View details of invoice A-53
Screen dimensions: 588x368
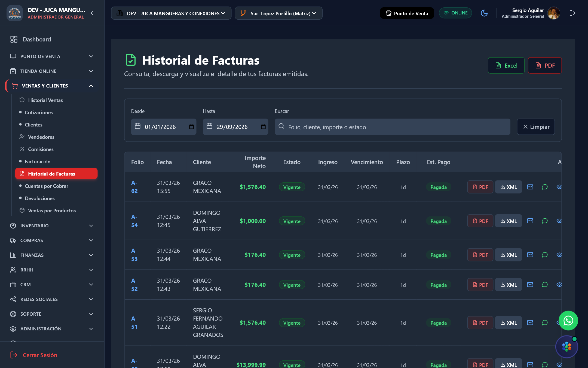(559, 255)
